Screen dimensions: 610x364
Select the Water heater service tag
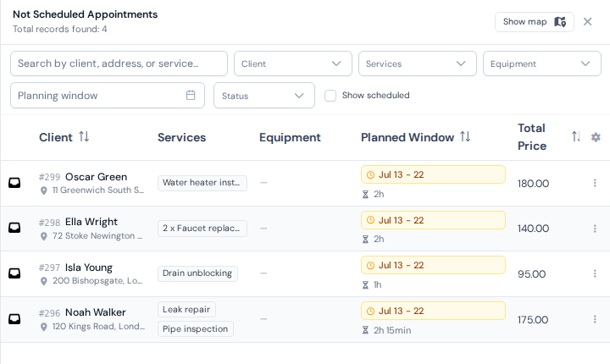(202, 183)
